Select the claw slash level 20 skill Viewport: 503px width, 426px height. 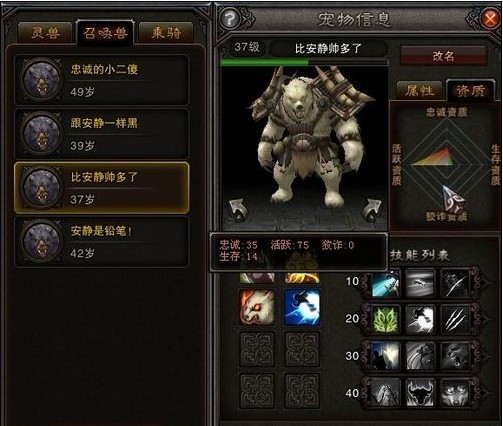[x=454, y=319]
